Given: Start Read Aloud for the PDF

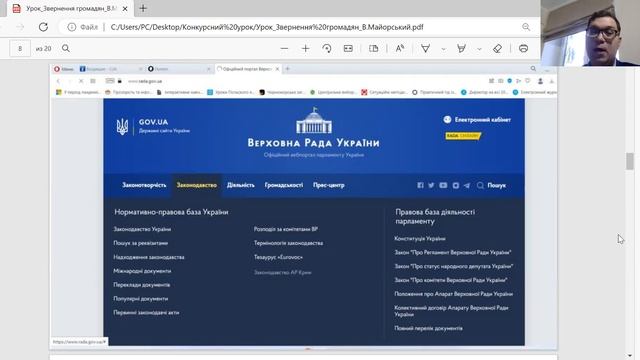Looking at the screenshot, I should pos(400,48).
